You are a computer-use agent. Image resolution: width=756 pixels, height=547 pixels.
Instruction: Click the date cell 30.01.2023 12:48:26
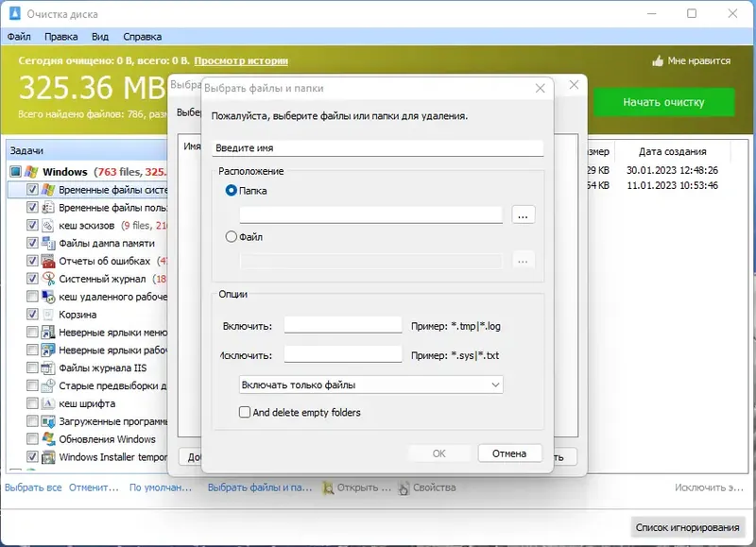click(x=672, y=170)
